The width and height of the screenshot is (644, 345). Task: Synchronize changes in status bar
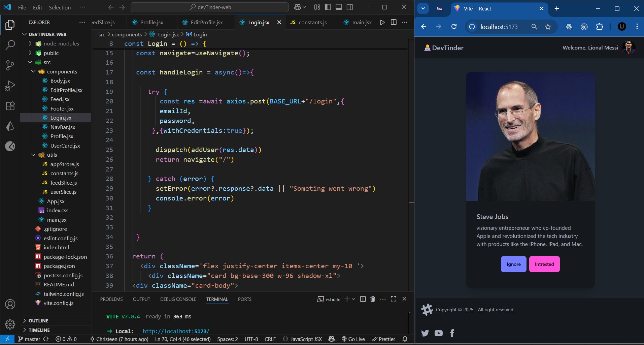click(x=46, y=339)
